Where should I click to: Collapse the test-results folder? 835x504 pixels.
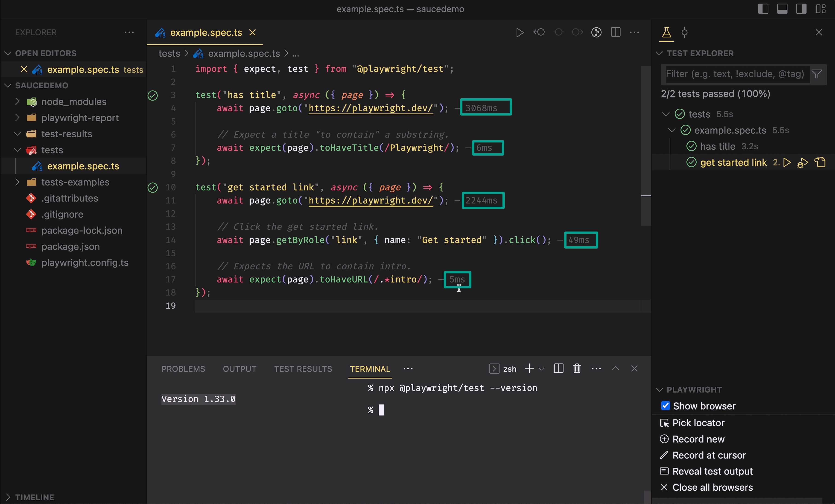click(17, 134)
